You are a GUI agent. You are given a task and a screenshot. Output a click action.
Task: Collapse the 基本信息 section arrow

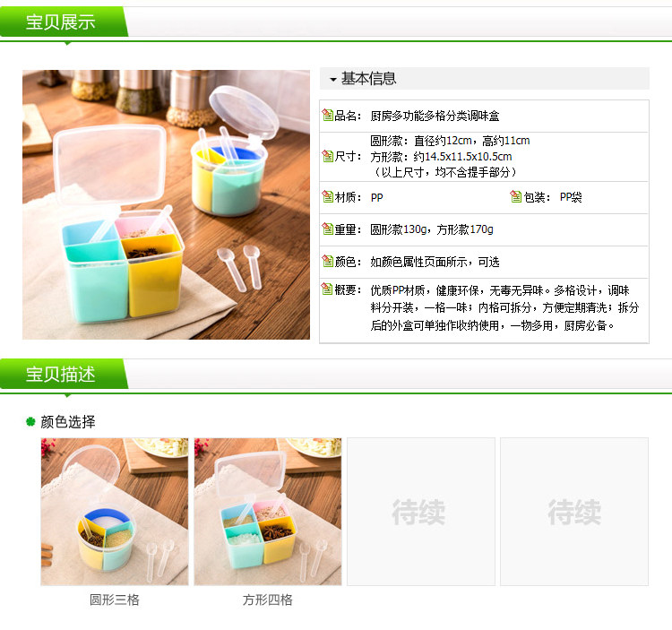[x=333, y=79]
